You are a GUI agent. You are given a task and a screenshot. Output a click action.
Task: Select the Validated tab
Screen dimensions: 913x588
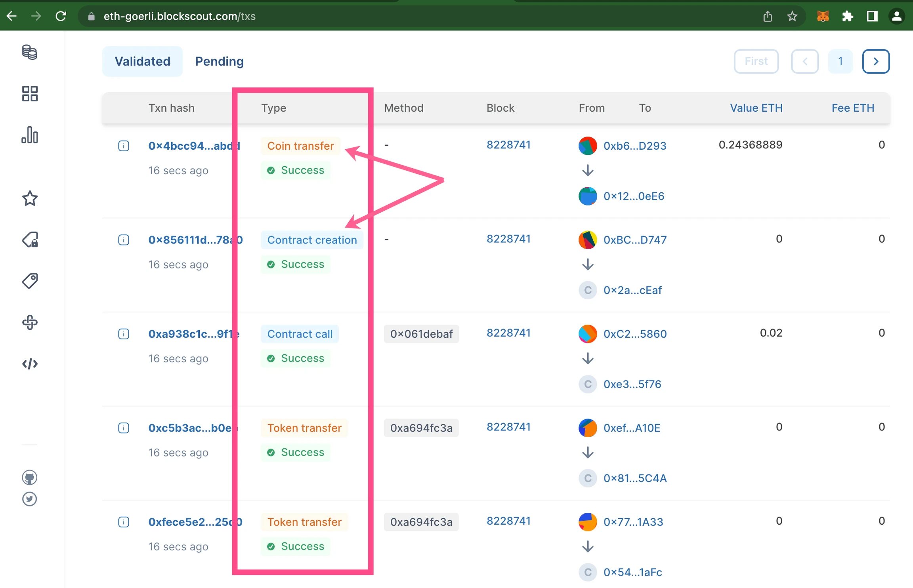point(142,61)
